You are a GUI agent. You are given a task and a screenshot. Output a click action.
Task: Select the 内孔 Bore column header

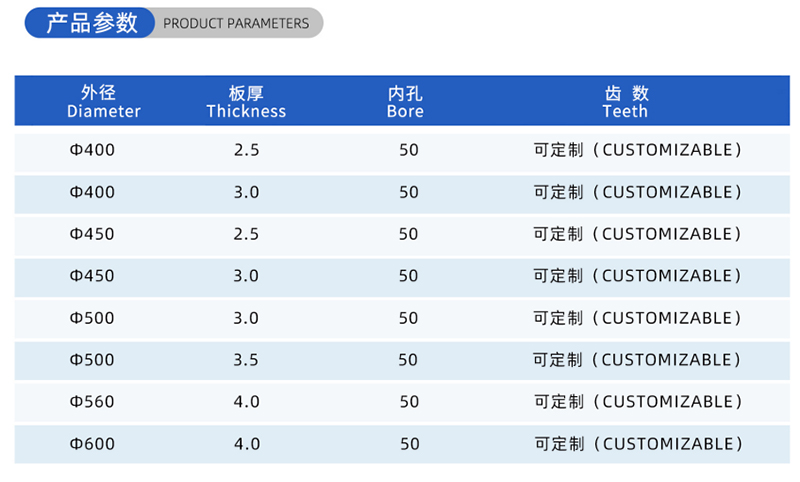pyautogui.click(x=405, y=102)
